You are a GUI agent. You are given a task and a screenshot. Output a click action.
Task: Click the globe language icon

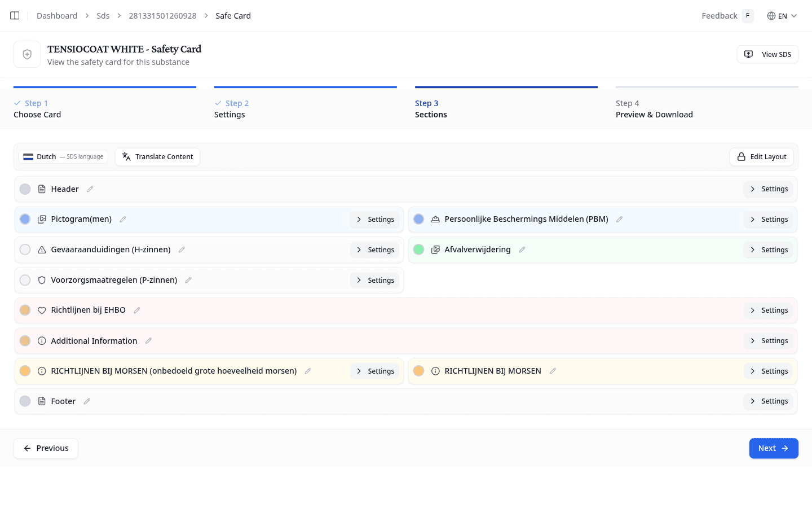771,16
